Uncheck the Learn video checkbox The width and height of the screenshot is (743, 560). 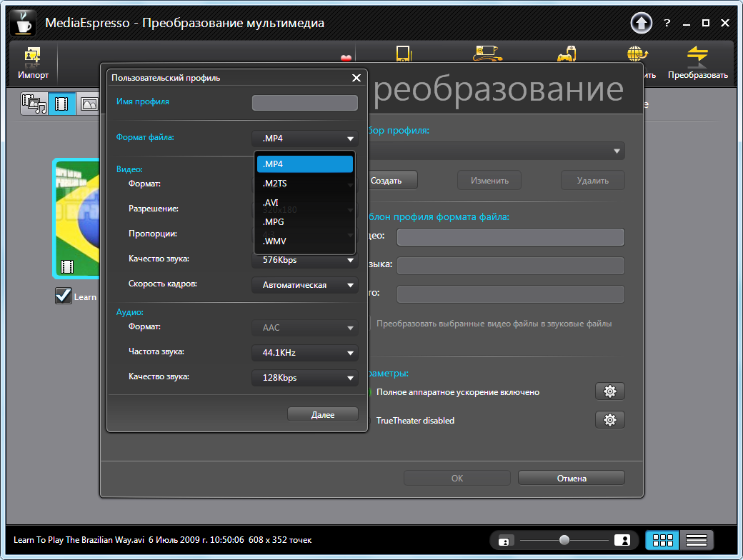[x=63, y=296]
